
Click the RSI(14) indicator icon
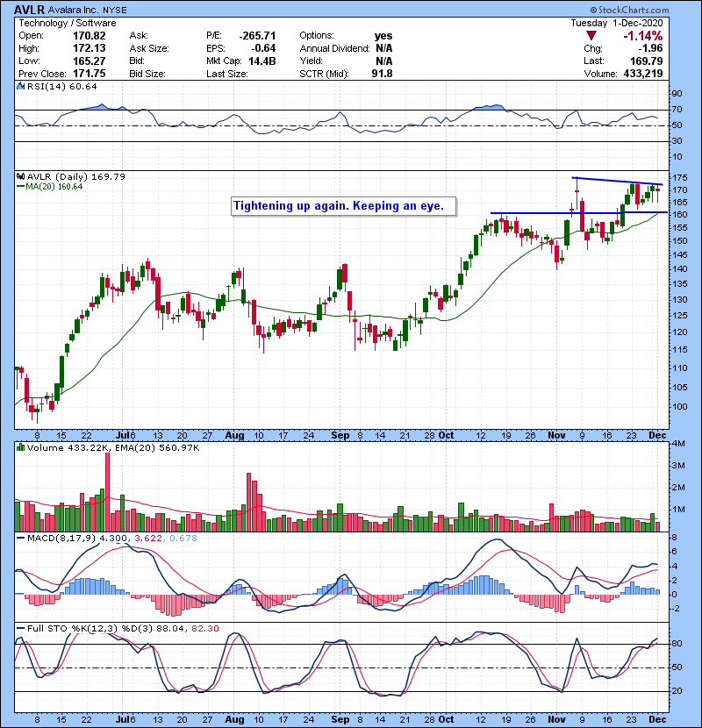(20, 86)
